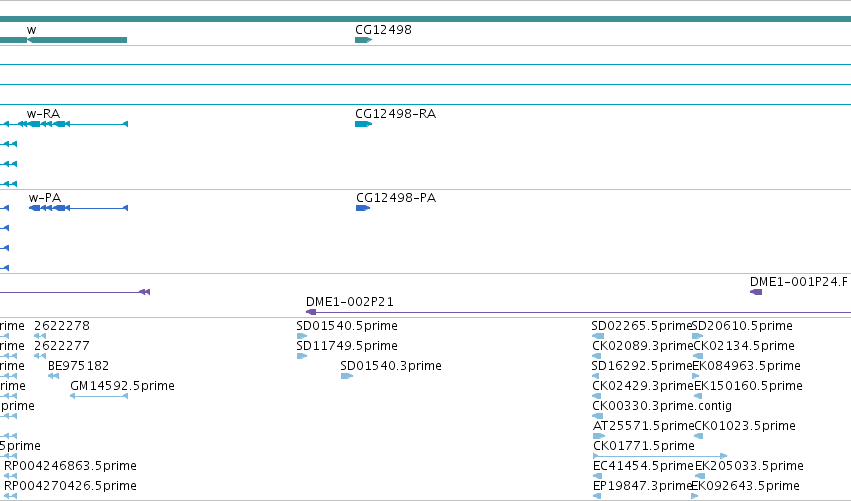Viewport: 851px width, 501px height.
Task: Select the CG12498 gene arrow glyph
Action: [363, 40]
